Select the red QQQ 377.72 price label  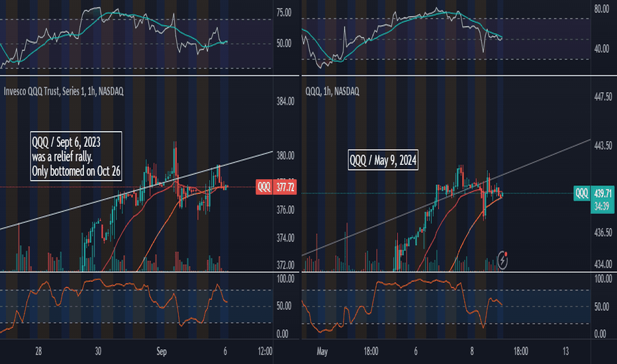tap(276, 187)
